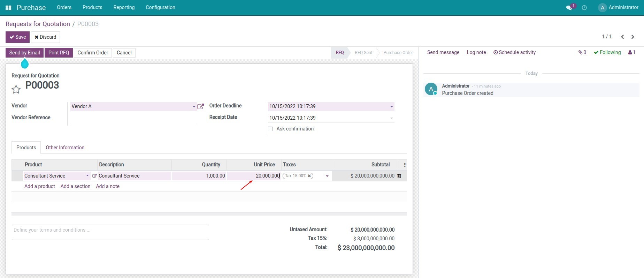644x278 pixels.
Task: Click the Untaxed Amount value
Action: pos(373,230)
